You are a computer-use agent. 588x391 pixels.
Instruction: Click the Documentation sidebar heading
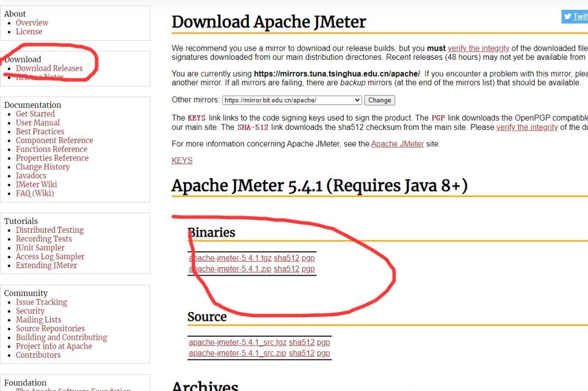point(33,105)
